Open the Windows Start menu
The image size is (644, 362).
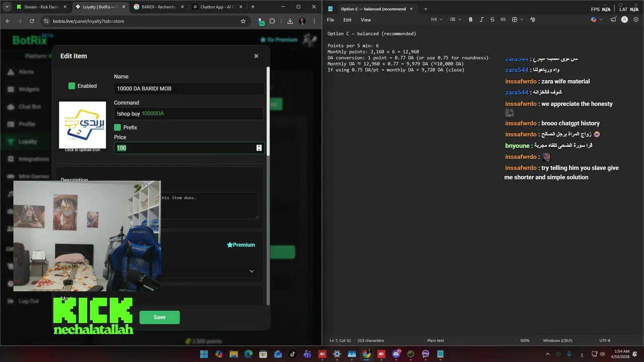coord(204,354)
